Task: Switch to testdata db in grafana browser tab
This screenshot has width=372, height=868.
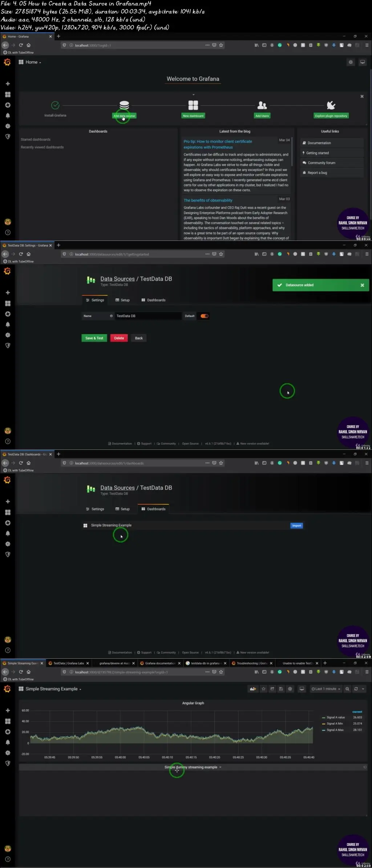Action: click(206, 663)
